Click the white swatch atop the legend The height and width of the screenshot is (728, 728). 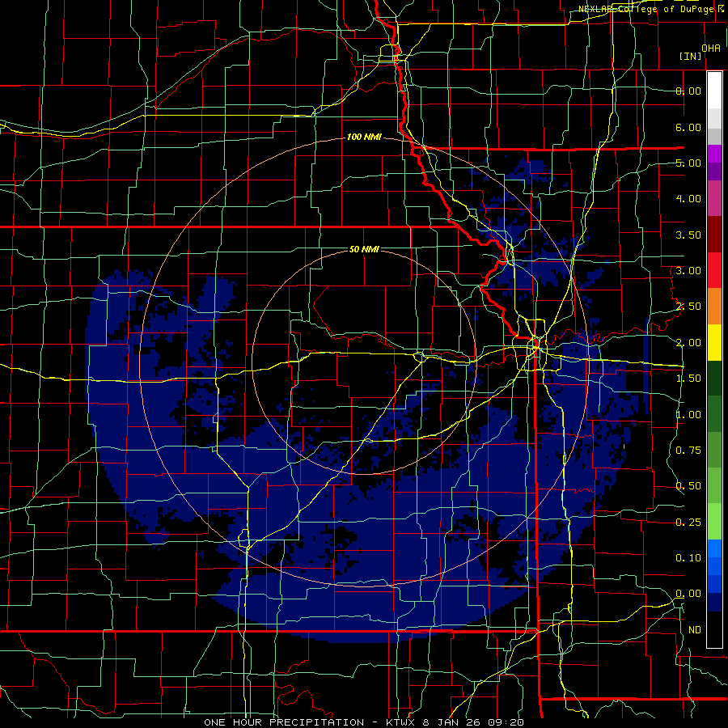tap(714, 90)
